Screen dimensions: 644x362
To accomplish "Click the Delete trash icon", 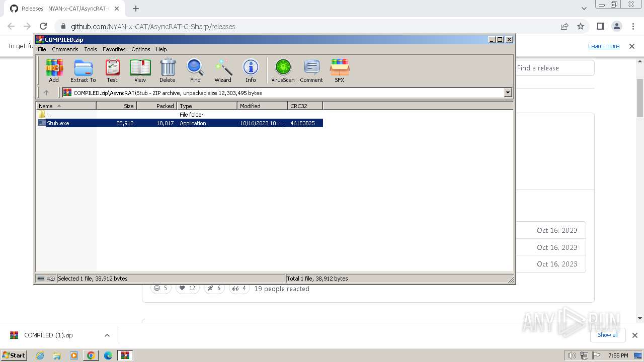I will click(x=168, y=70).
